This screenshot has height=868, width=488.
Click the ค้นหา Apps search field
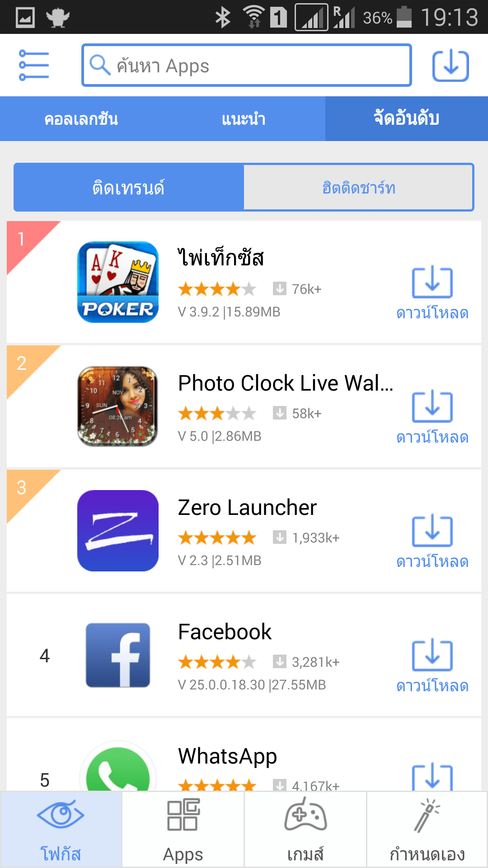click(x=246, y=66)
